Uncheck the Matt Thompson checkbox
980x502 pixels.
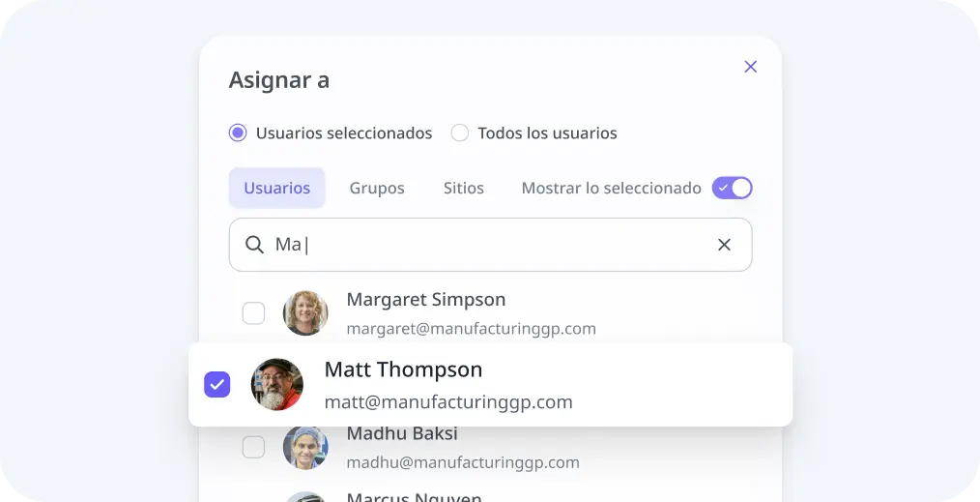217,384
